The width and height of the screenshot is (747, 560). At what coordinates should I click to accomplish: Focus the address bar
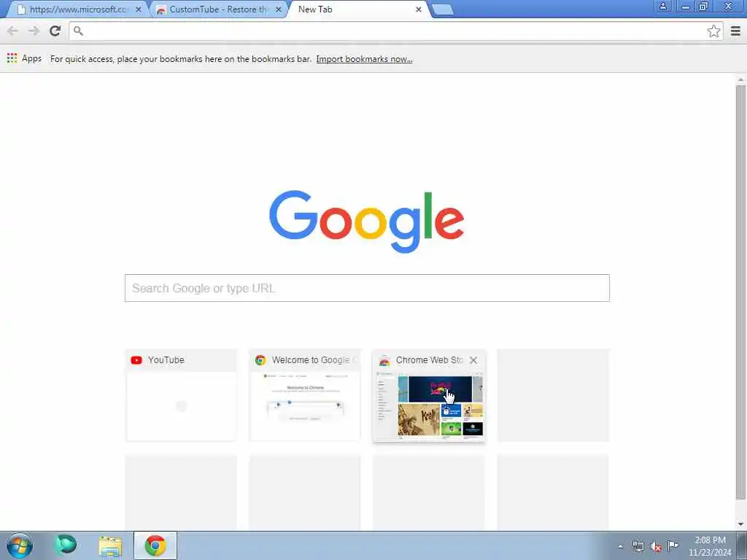click(395, 31)
